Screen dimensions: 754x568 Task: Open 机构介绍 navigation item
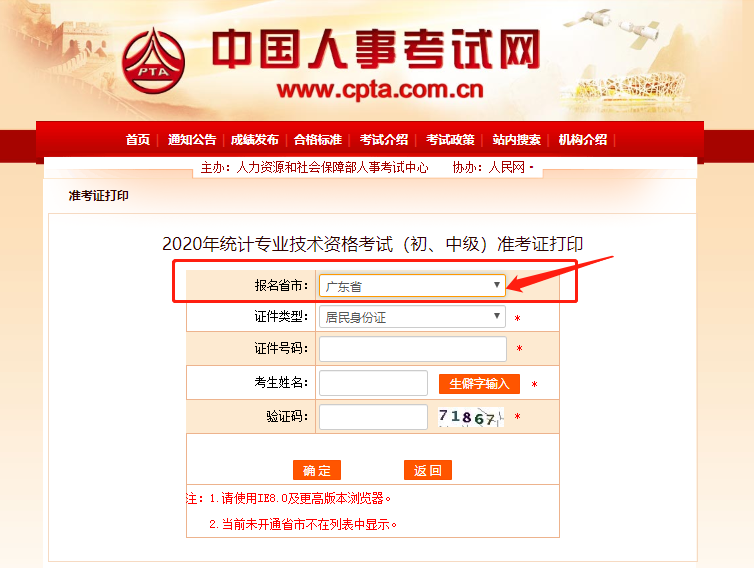582,139
